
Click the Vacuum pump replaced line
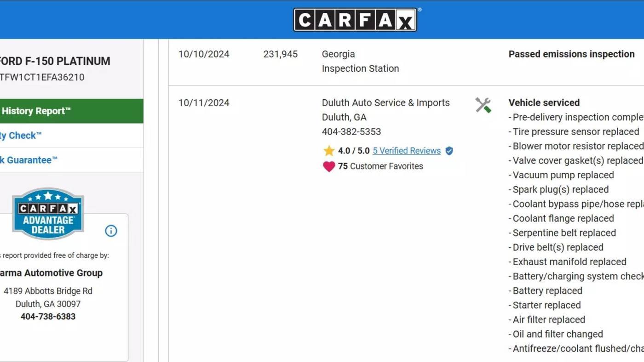pos(561,175)
